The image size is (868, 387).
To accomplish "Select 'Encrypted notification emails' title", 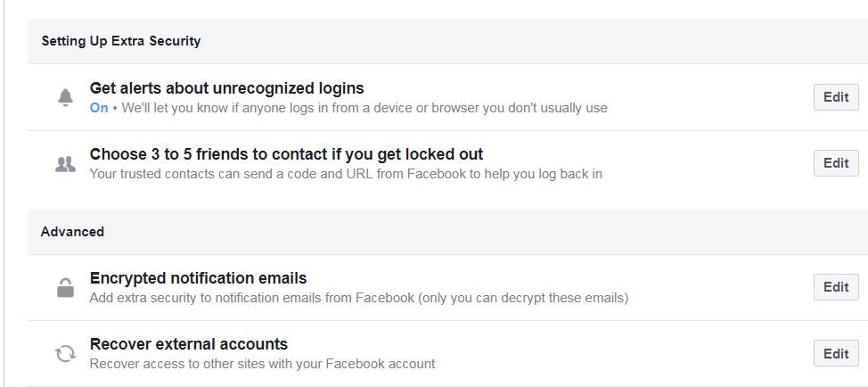I will coord(198,278).
